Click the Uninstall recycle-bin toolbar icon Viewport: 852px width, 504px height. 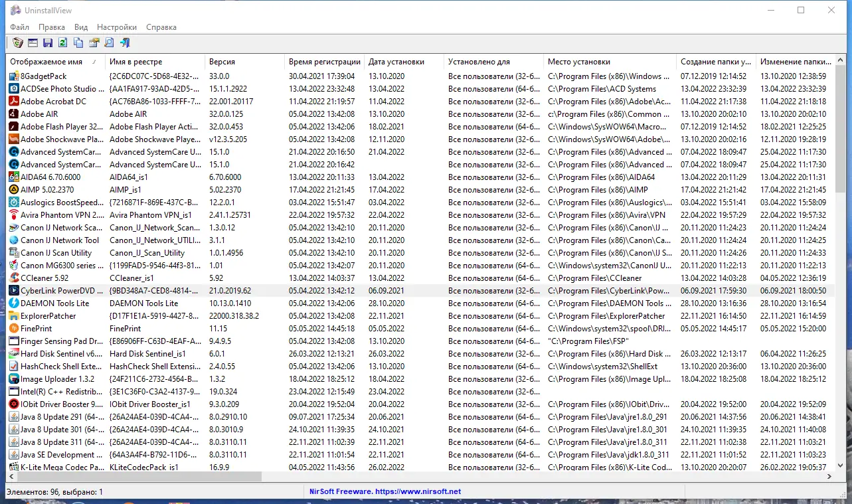18,43
